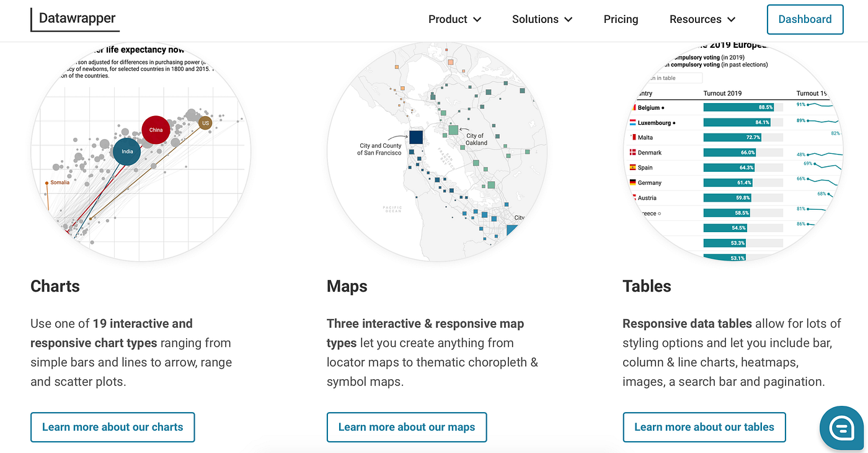Click 'Learn more about our tables'

[x=704, y=427]
